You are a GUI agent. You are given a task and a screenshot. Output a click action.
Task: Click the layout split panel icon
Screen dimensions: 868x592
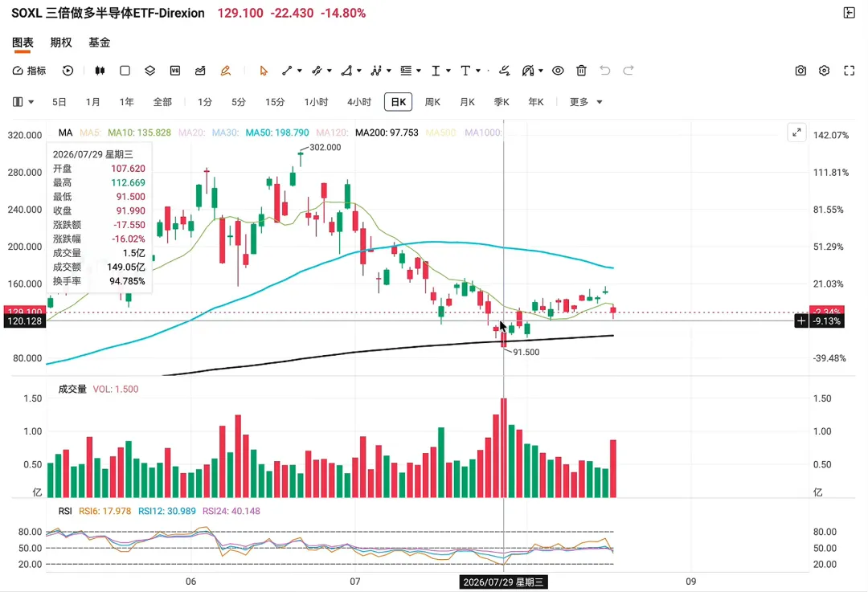click(18, 102)
